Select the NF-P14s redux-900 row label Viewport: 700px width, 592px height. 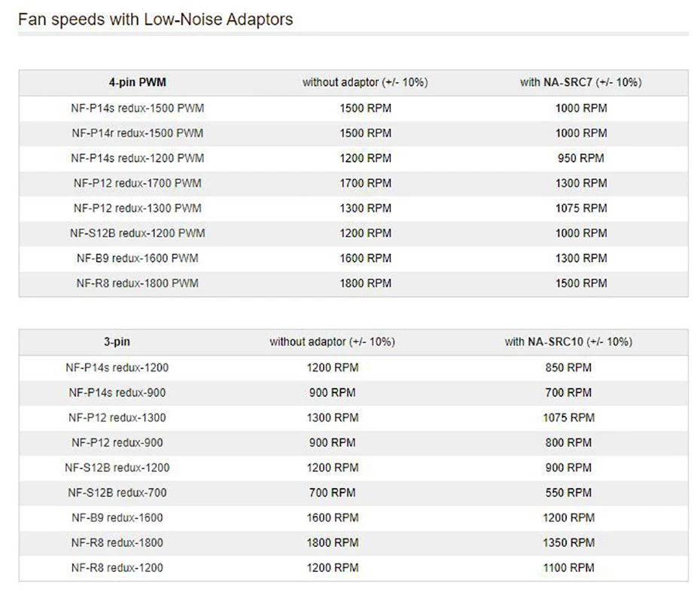pyautogui.click(x=117, y=392)
